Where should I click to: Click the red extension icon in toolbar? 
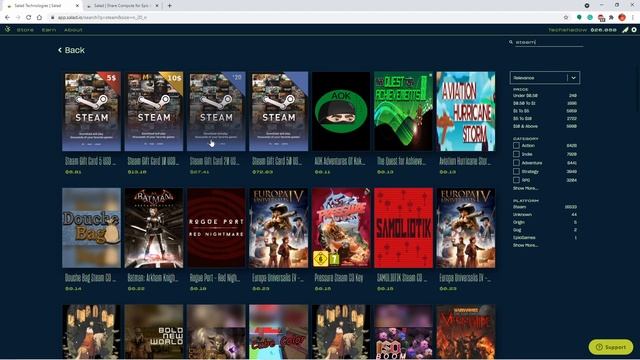pos(601,18)
